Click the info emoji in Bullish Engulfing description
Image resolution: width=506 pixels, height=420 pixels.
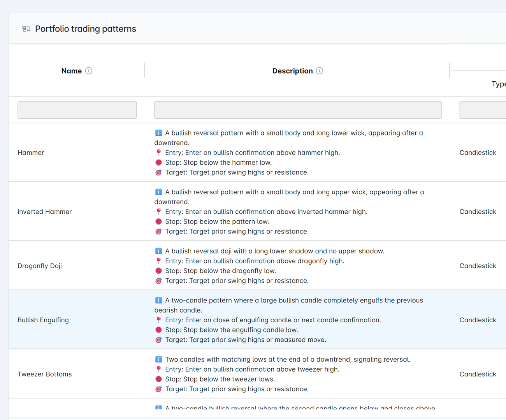[158, 301]
